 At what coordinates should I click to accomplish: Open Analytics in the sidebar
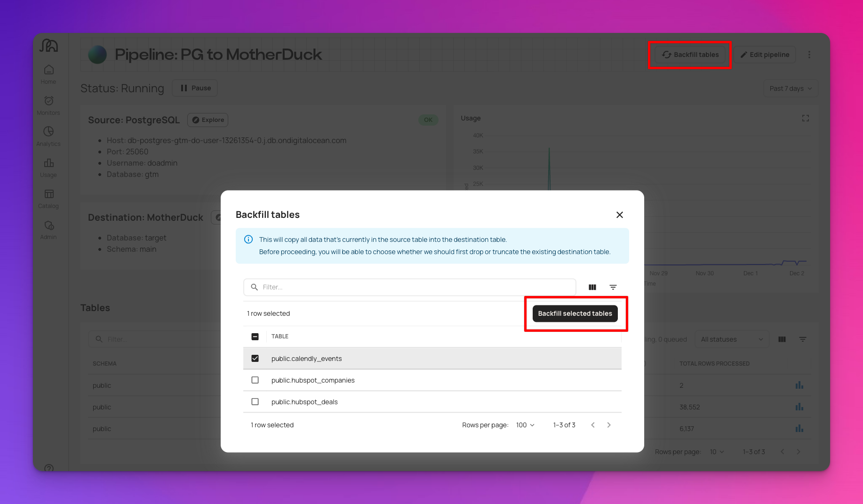pos(48,136)
